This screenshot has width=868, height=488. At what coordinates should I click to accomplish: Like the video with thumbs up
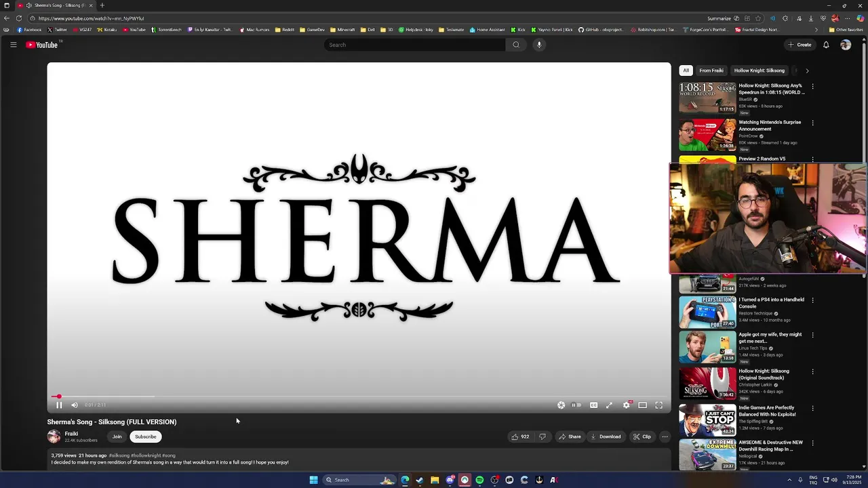click(520, 436)
